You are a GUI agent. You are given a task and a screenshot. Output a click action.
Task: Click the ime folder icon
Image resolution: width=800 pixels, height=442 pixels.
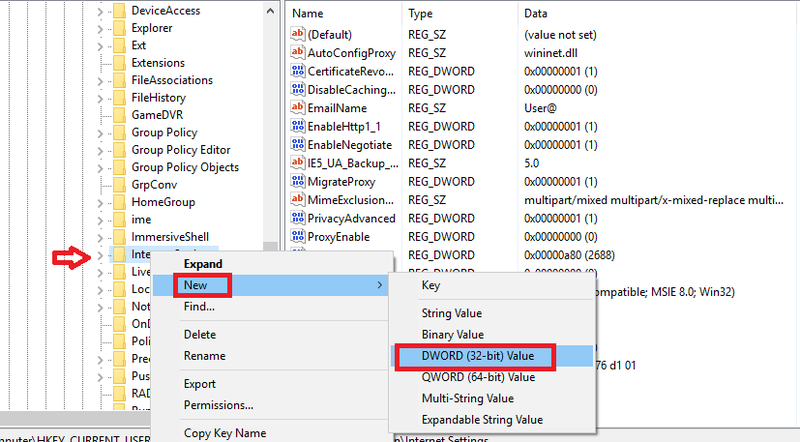(x=119, y=219)
